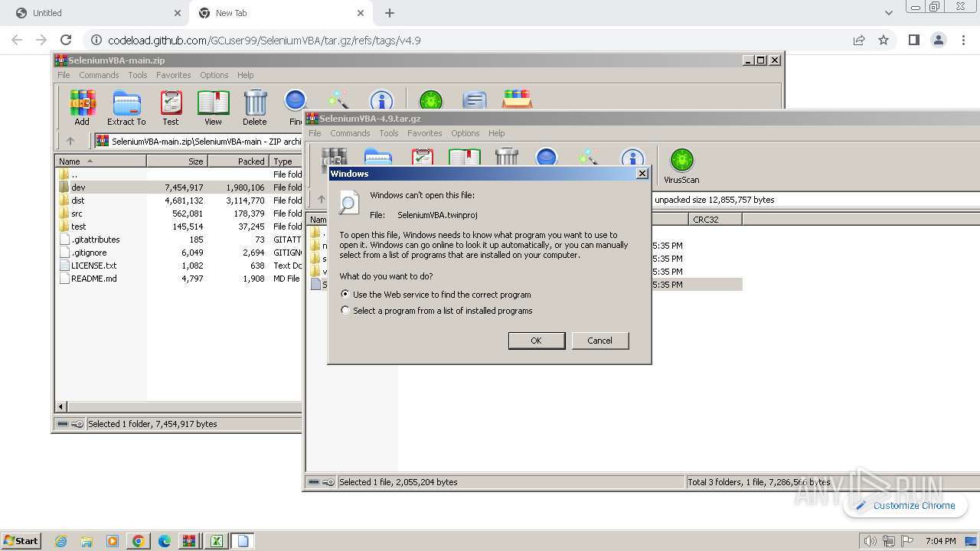The width and height of the screenshot is (980, 551).
Task: Select 'Use the Web service' radio option
Action: point(345,294)
